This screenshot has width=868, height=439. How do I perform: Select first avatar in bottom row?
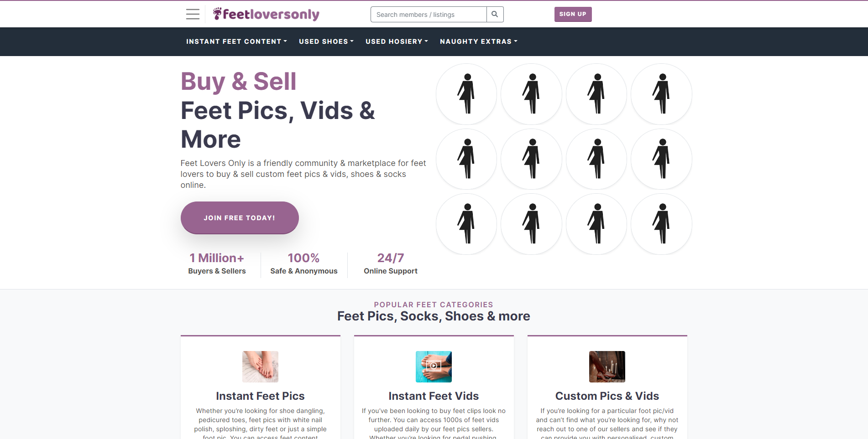(x=466, y=224)
